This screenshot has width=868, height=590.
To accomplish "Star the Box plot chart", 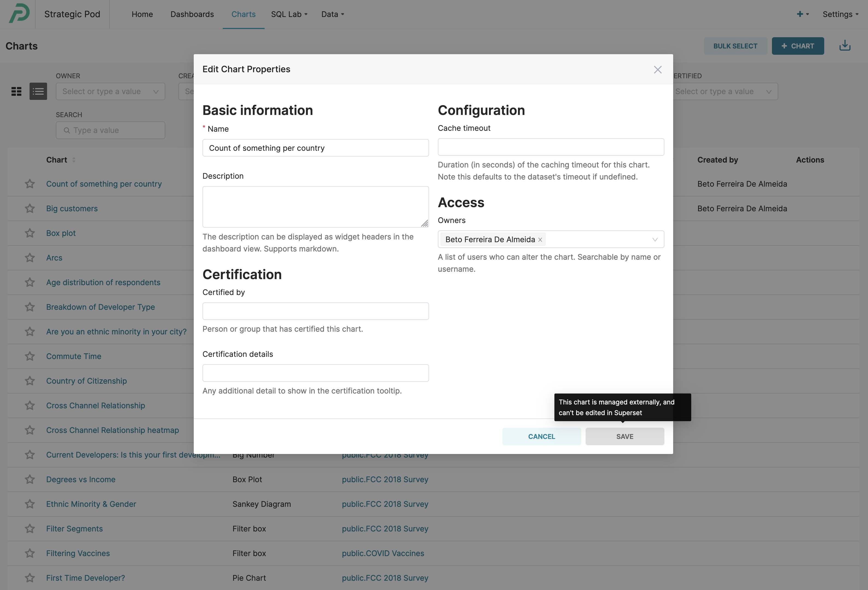I will [x=30, y=233].
